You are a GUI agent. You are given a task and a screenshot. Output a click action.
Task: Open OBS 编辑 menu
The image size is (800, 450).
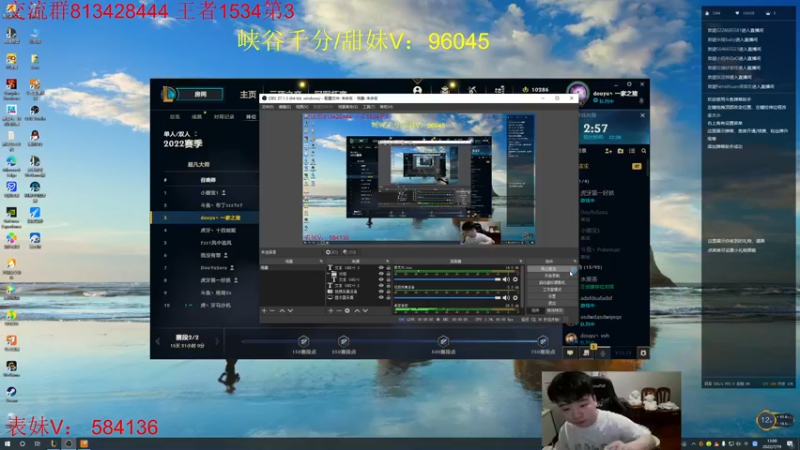coord(285,107)
